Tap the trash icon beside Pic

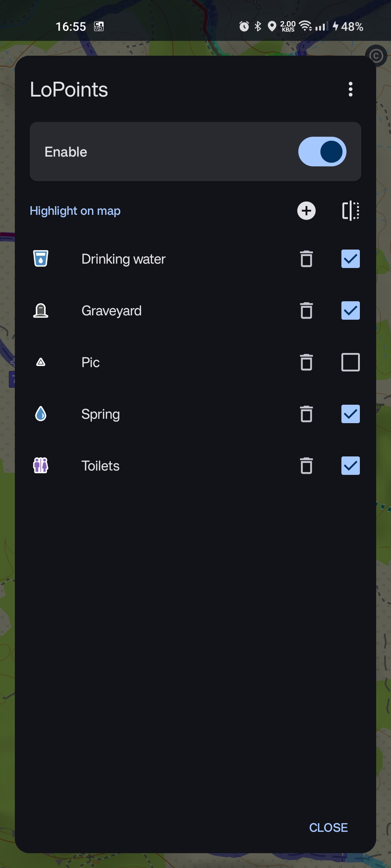tap(306, 362)
